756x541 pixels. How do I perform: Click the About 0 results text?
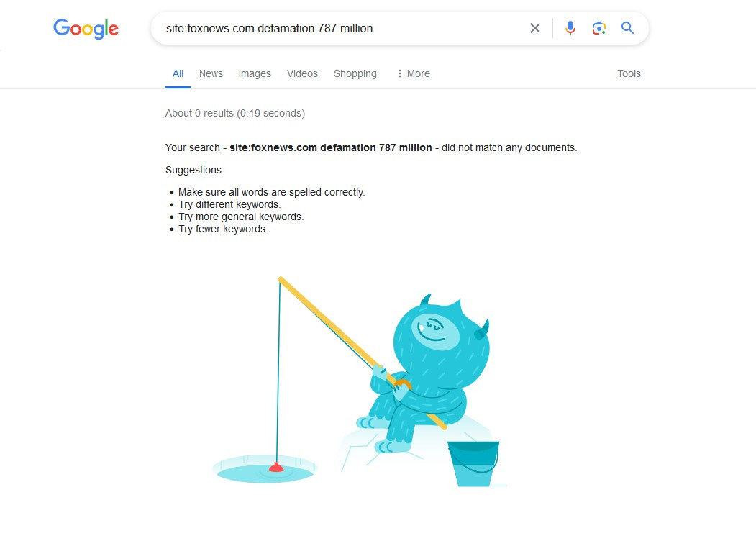(234, 114)
